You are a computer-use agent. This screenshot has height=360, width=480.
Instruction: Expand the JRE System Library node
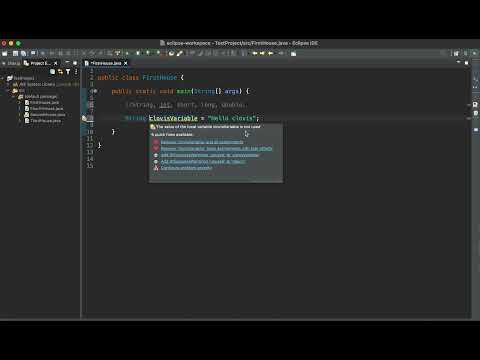pyautogui.click(x=9, y=84)
